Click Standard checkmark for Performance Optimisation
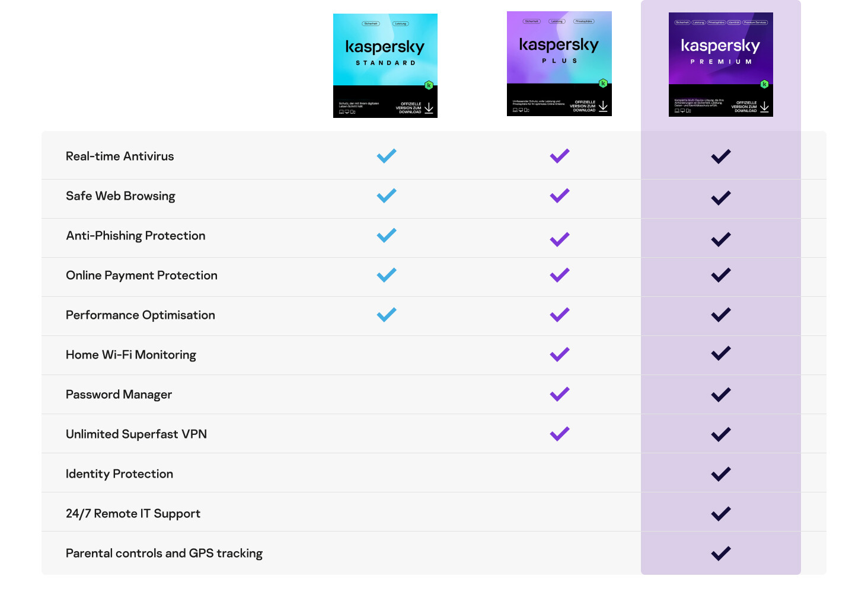 point(387,315)
